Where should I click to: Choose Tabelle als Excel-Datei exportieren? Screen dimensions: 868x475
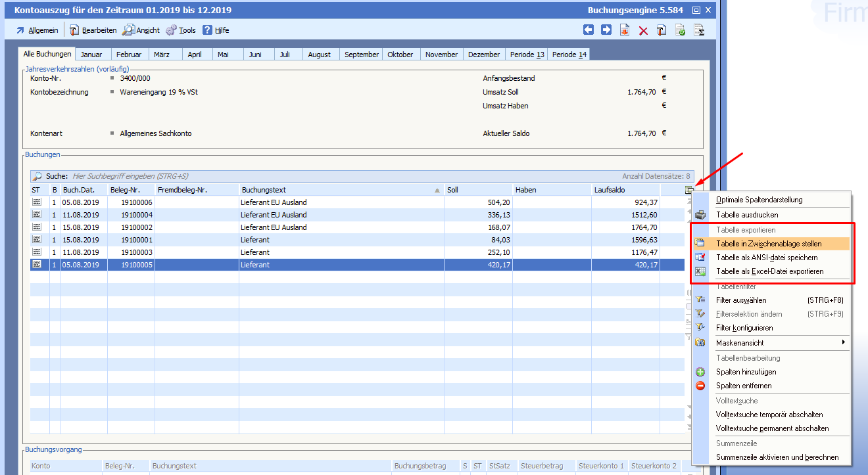(x=769, y=271)
